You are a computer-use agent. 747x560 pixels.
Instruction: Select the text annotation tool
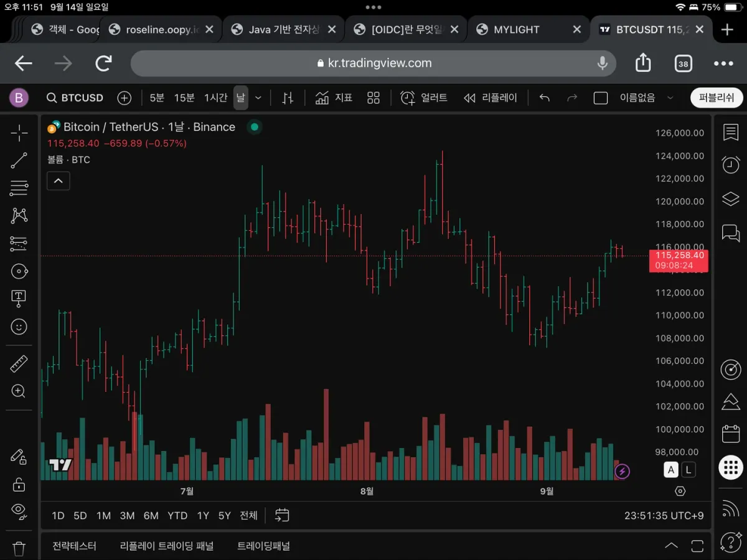(x=19, y=298)
